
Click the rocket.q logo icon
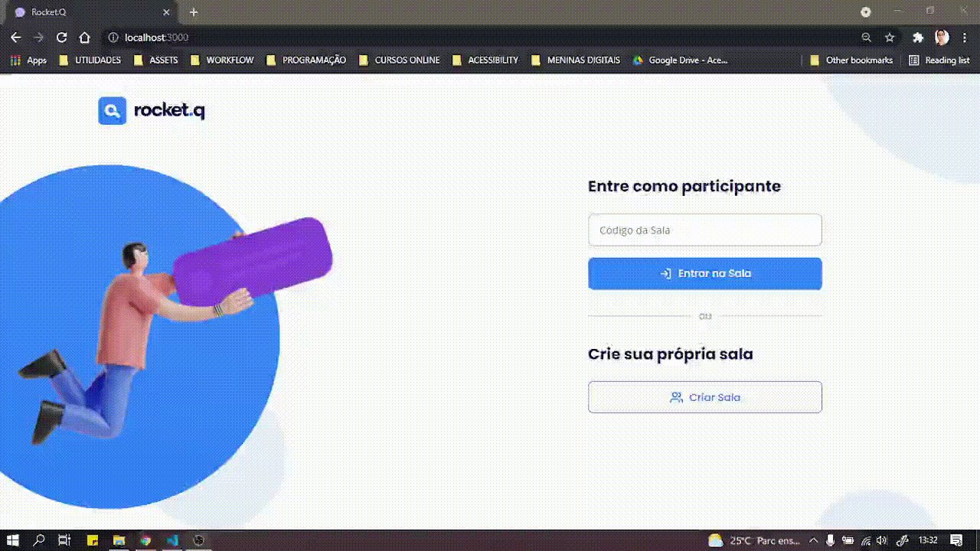(x=112, y=111)
